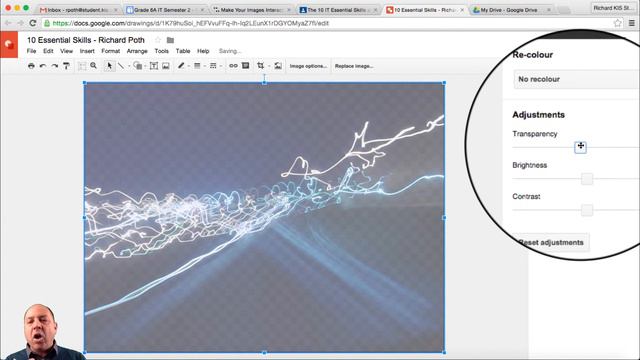The height and width of the screenshot is (360, 640).
Task: Open the Format menu
Action: pos(111,51)
